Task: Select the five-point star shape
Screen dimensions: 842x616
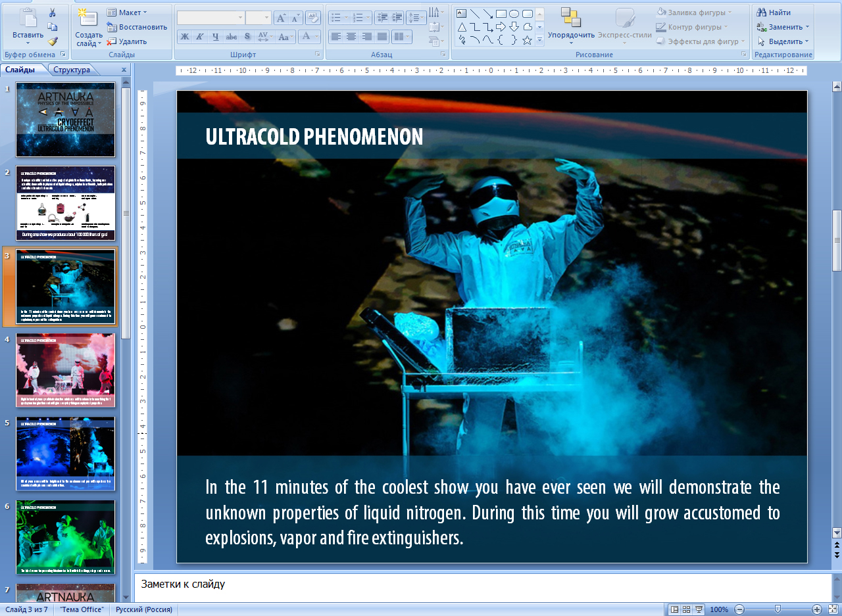Action: pyautogui.click(x=528, y=40)
